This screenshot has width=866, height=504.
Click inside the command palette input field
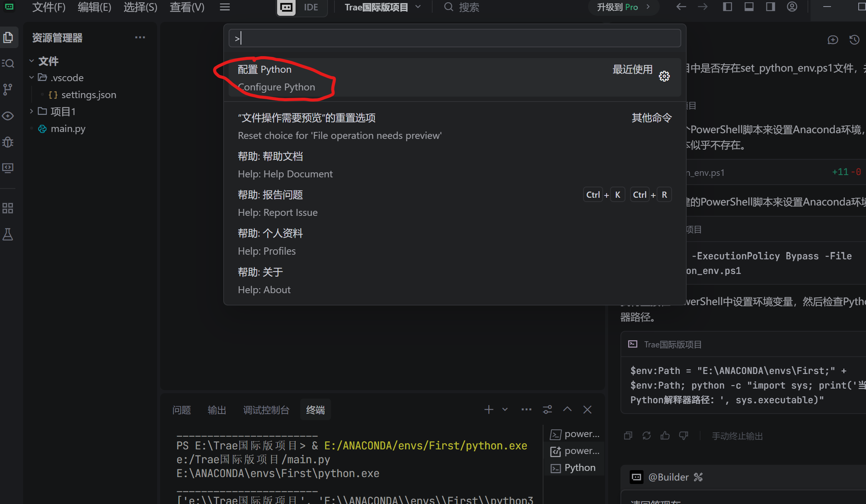tap(454, 38)
